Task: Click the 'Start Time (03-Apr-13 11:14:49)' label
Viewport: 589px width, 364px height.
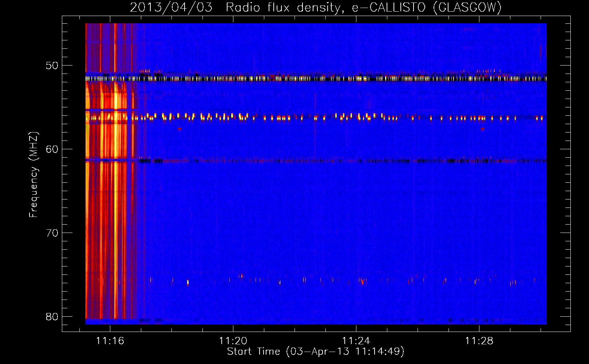Action: [x=316, y=352]
